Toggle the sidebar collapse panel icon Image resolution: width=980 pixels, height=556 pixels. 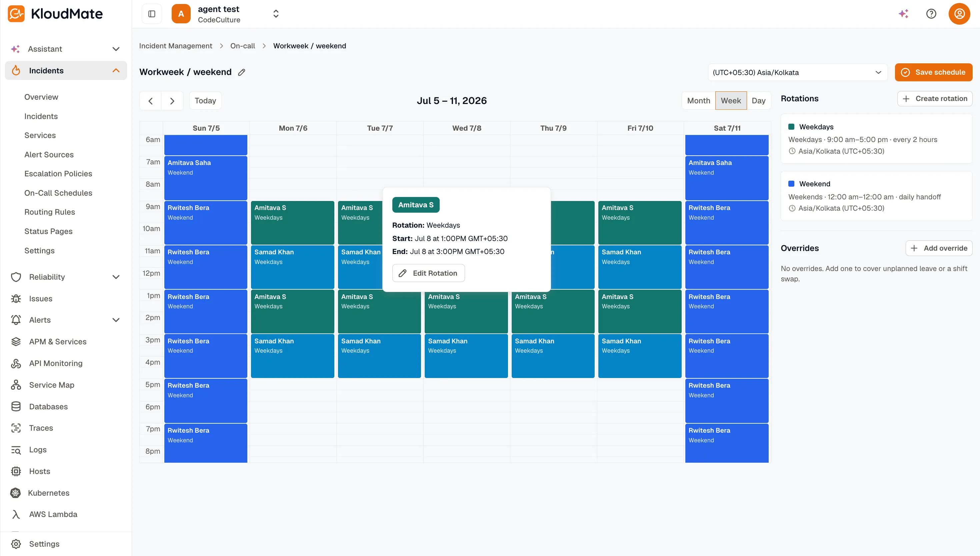pos(152,14)
